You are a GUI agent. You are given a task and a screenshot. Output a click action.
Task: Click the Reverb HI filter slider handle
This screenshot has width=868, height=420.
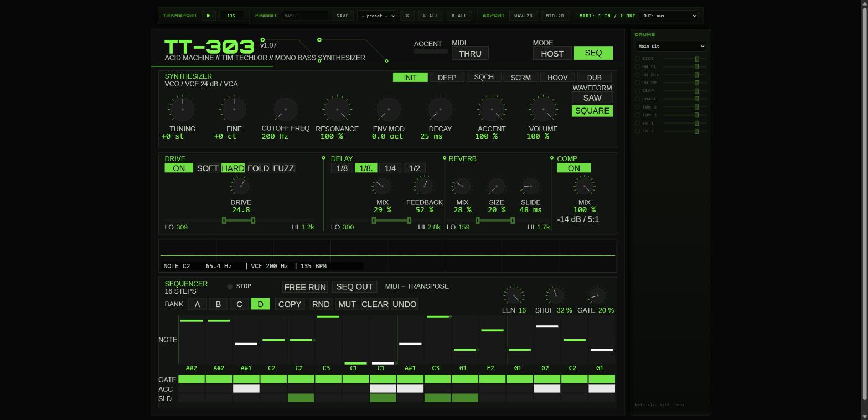(513, 221)
